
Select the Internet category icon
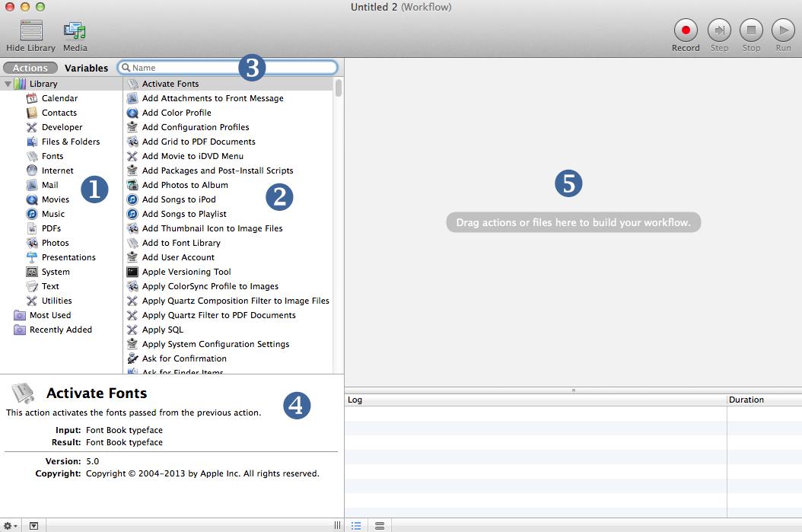(32, 170)
